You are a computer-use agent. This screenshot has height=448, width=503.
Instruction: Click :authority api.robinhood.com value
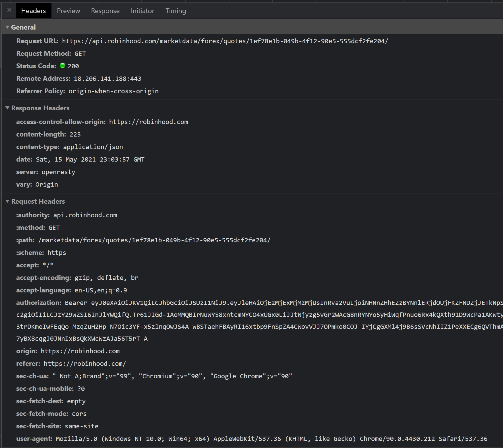click(x=85, y=215)
